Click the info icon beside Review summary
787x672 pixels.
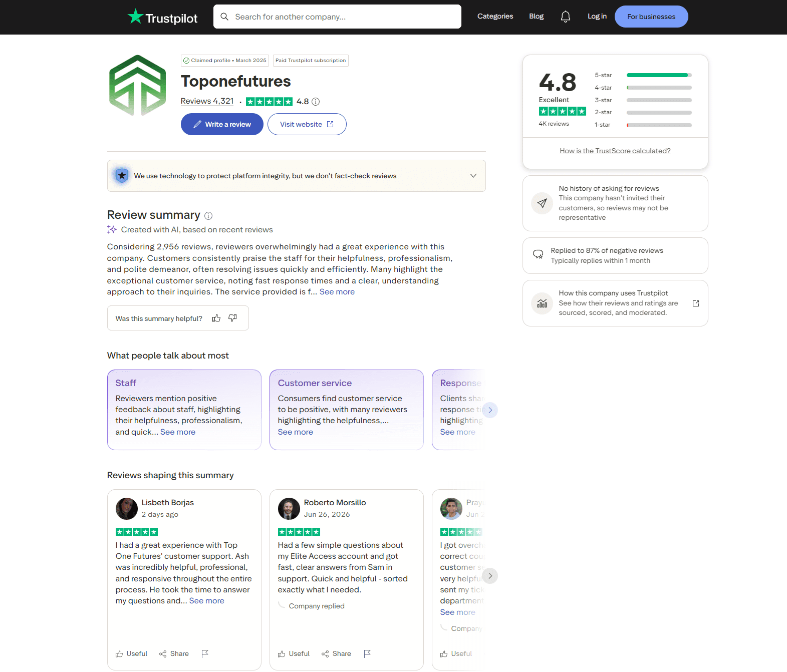208,216
